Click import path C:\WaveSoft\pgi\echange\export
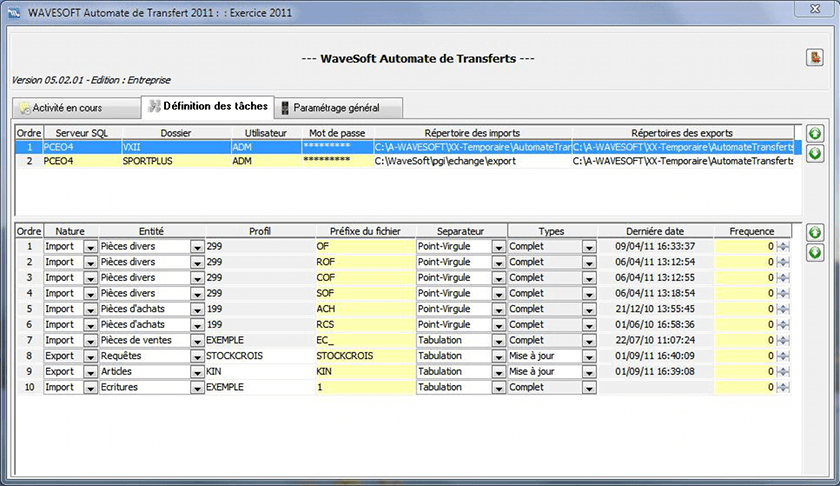Image resolution: width=840 pixels, height=486 pixels. click(445, 161)
